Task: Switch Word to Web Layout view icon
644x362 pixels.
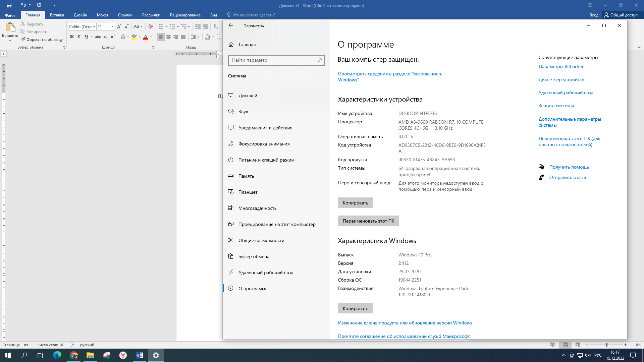Action: click(x=578, y=345)
